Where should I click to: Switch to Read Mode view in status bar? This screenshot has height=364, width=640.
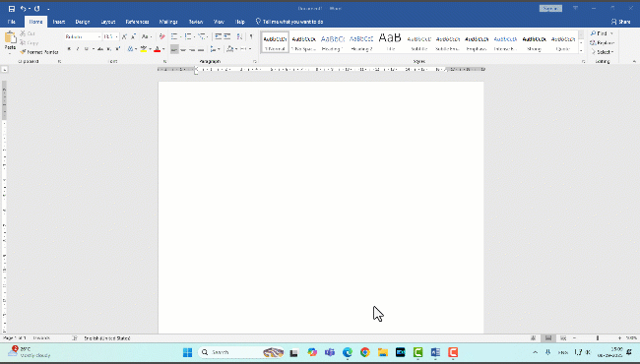tap(533, 338)
